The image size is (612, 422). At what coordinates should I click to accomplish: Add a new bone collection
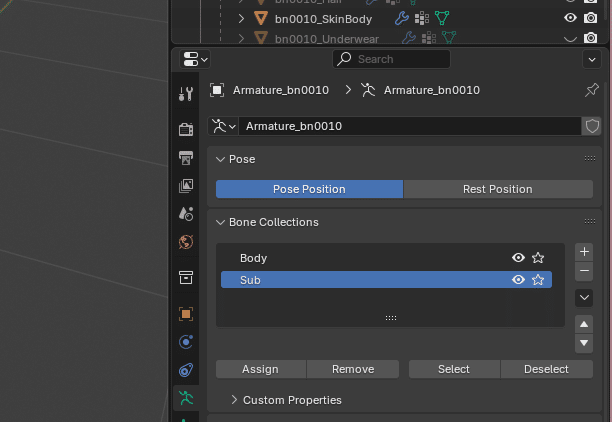click(x=584, y=252)
